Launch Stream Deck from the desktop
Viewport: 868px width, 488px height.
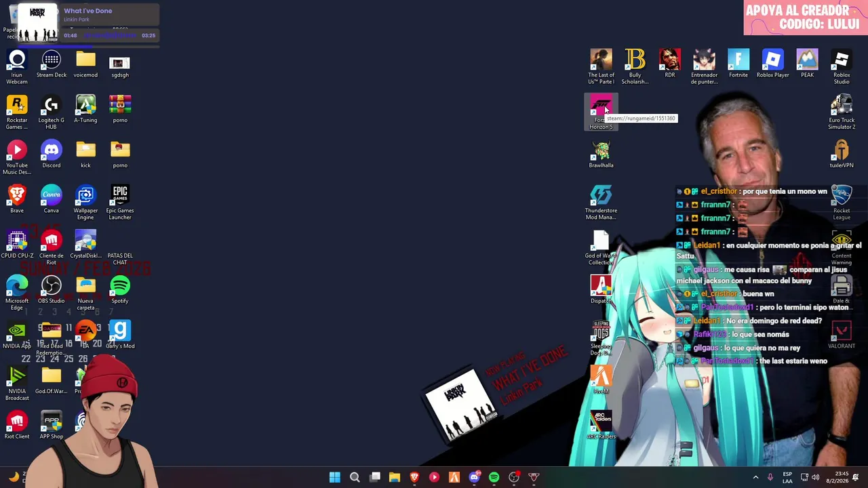[x=52, y=64]
